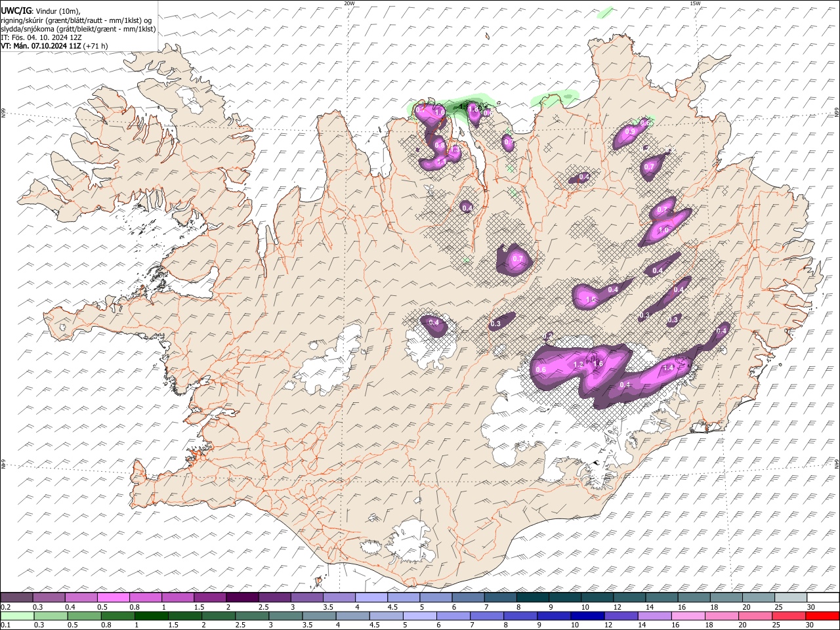Click the caption line starting "slydda/snjókoma"
This screenshot has width=840, height=630.
(78, 29)
